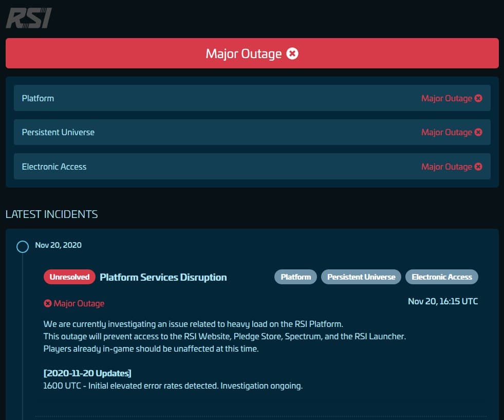Click the X icon beside the incident's Major Outage status
504x420 pixels.
click(48, 303)
